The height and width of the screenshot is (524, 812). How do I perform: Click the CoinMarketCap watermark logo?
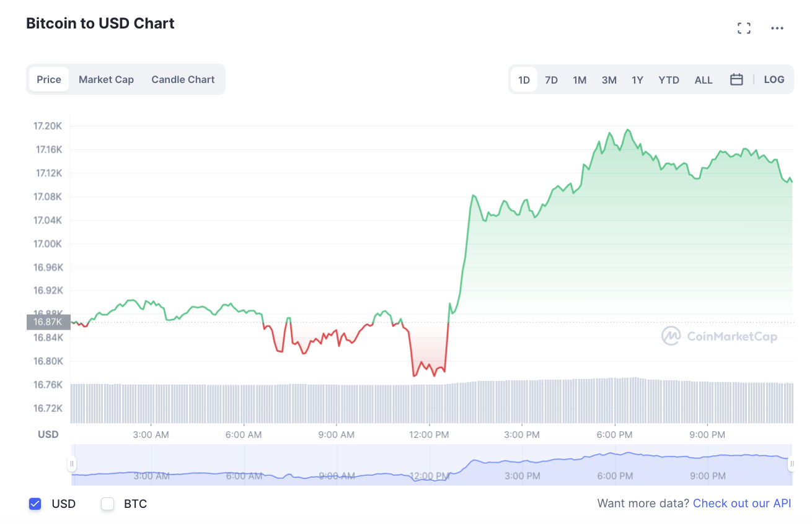click(x=719, y=336)
